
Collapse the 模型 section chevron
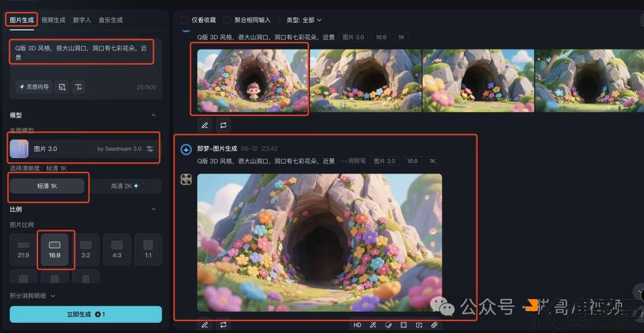153,115
